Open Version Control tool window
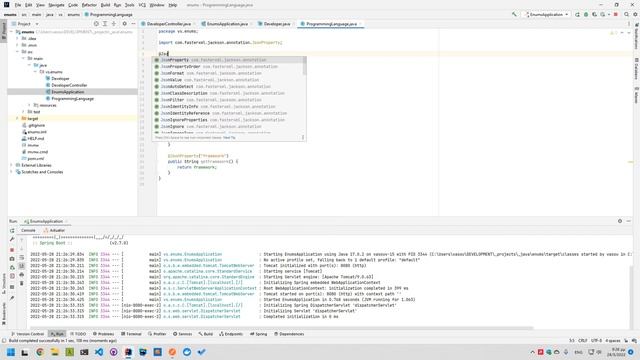This screenshot has width=640, height=360. pos(27,334)
